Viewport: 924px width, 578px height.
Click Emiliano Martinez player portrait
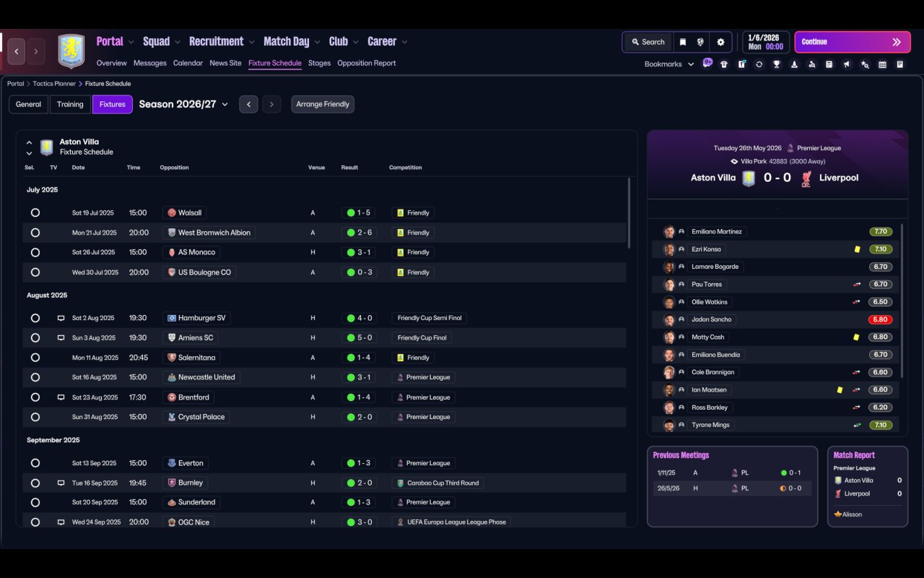669,232
